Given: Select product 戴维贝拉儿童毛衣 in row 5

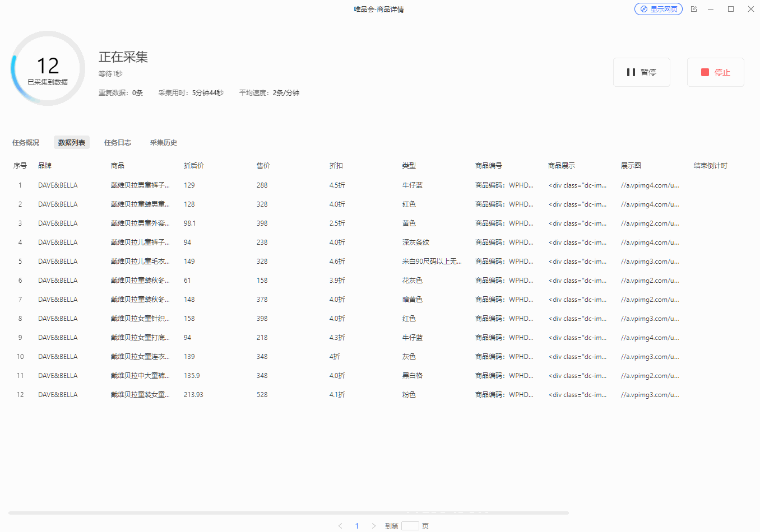Looking at the screenshot, I should click(140, 262).
